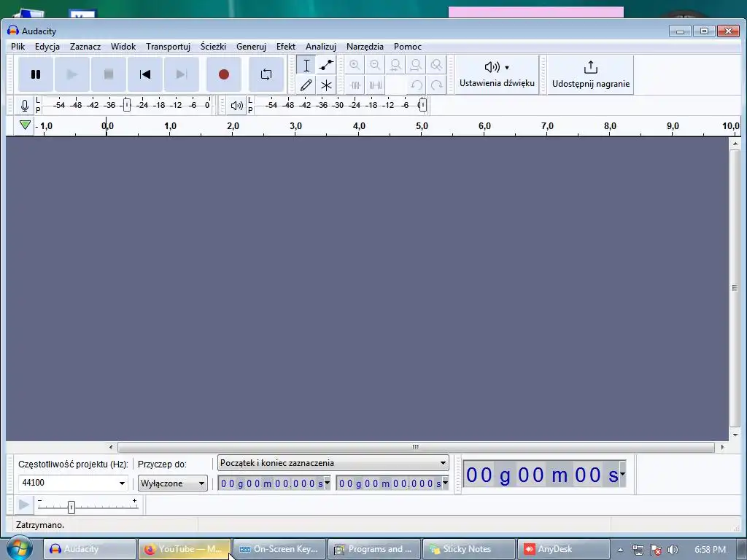Screen dimensions: 747x560
Task: Click the Stop button in transport toolbar
Action: point(109,74)
